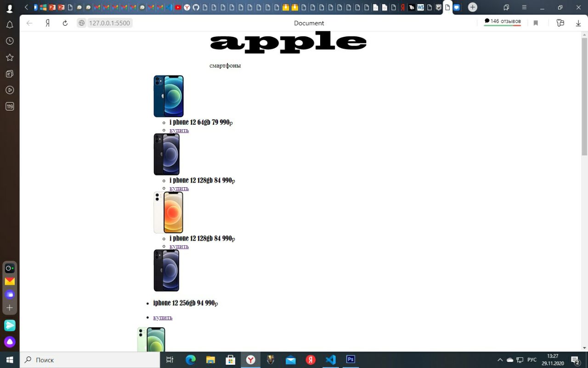Reload the current page

pos(65,23)
